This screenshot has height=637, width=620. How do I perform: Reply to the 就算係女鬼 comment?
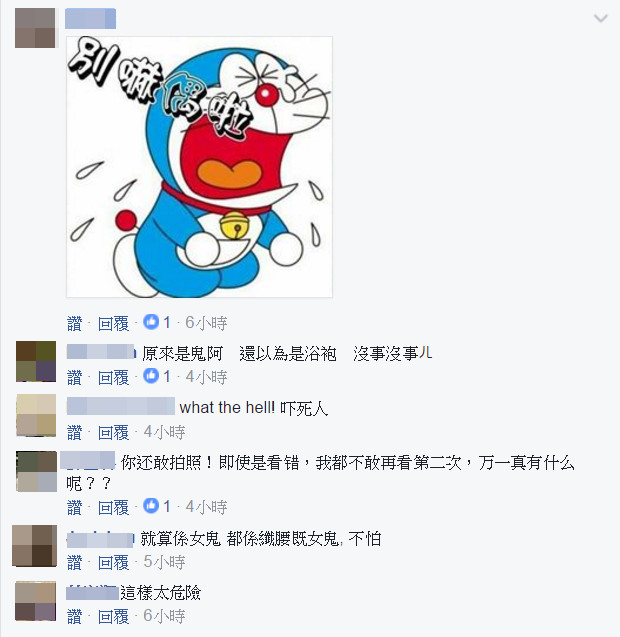pyautogui.click(x=113, y=563)
